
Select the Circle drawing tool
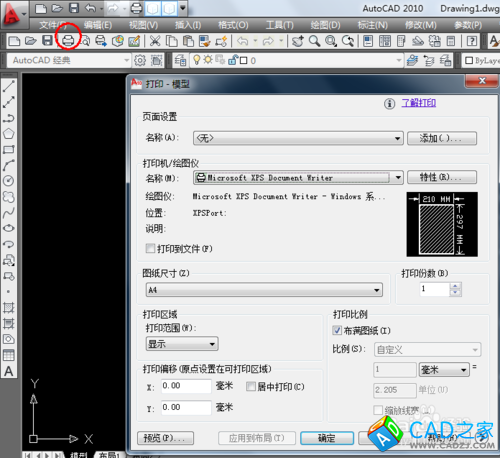pyautogui.click(x=9, y=181)
